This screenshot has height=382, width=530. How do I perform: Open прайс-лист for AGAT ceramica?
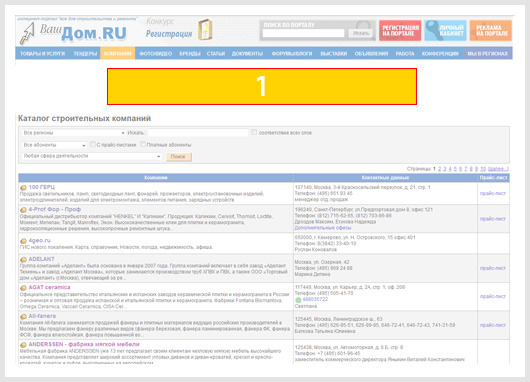point(492,296)
